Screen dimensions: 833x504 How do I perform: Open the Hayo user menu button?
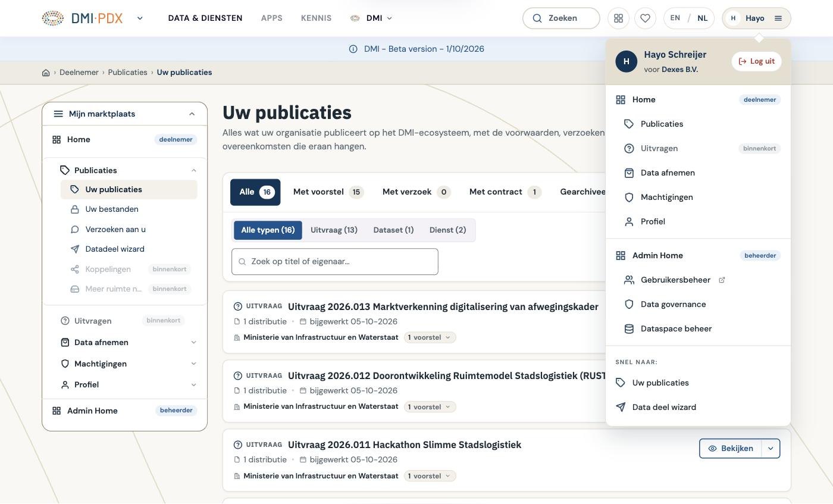[x=756, y=18]
